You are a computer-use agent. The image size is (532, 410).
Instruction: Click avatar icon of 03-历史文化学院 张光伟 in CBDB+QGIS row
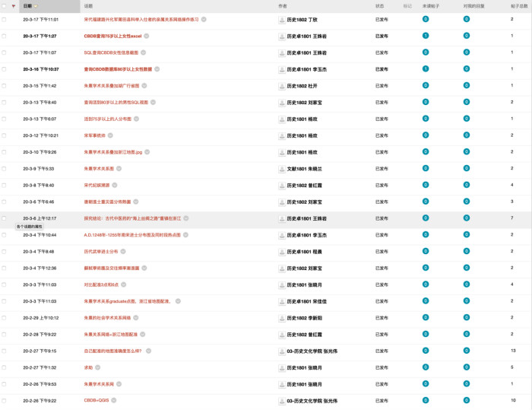tap(282, 400)
